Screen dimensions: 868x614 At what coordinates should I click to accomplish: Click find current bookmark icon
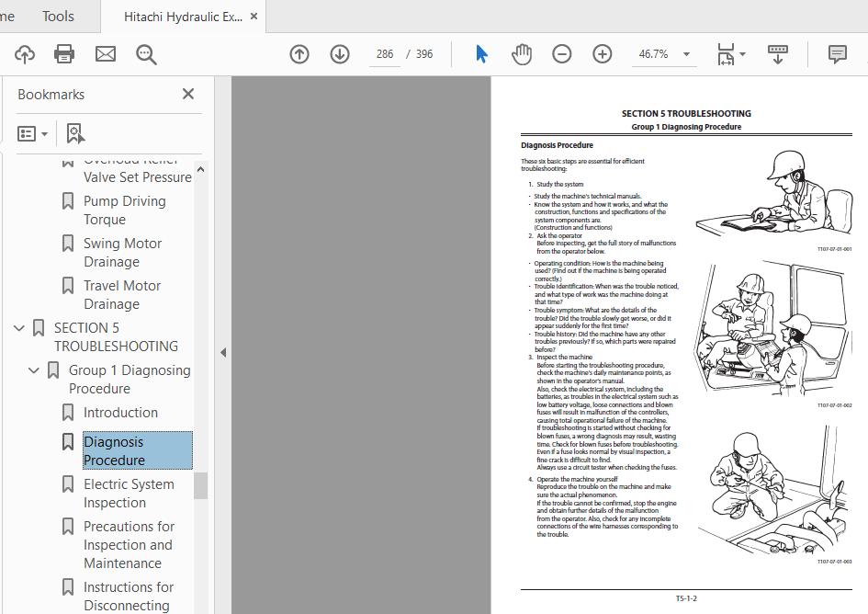point(75,133)
